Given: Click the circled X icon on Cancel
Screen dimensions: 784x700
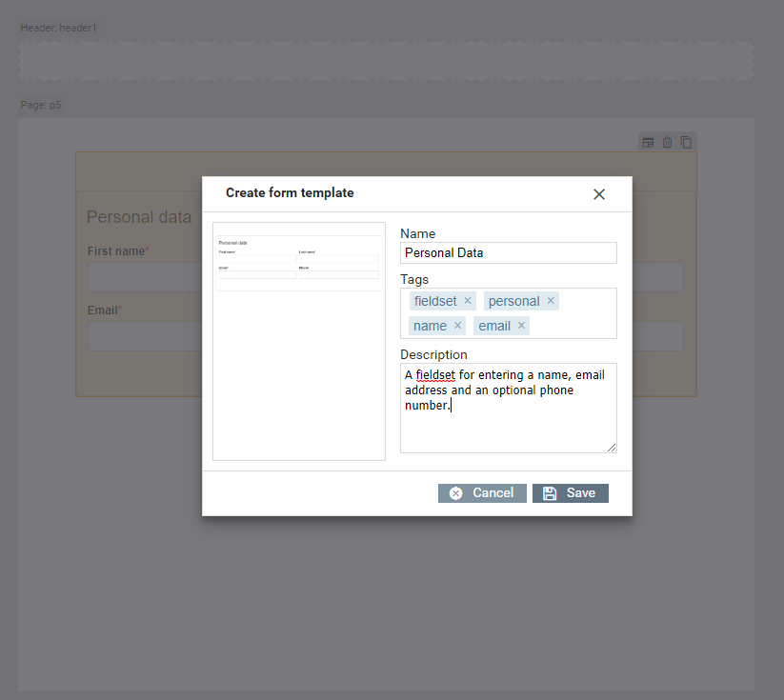Looking at the screenshot, I should pyautogui.click(x=455, y=493).
